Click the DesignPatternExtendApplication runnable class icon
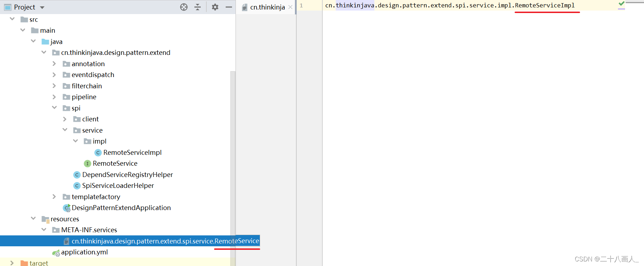 point(67,208)
